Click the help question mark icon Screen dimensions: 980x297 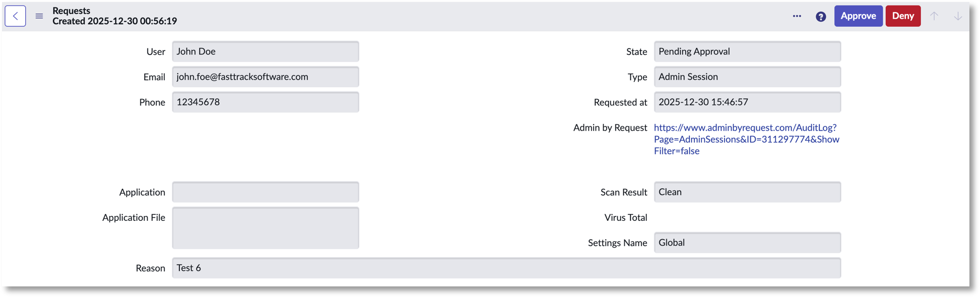(821, 17)
